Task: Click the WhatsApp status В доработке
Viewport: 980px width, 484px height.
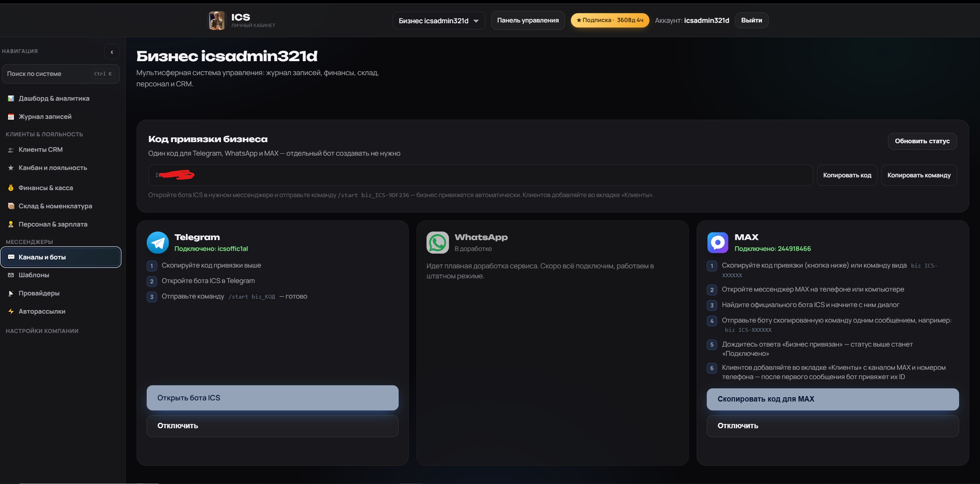Action: click(x=473, y=249)
